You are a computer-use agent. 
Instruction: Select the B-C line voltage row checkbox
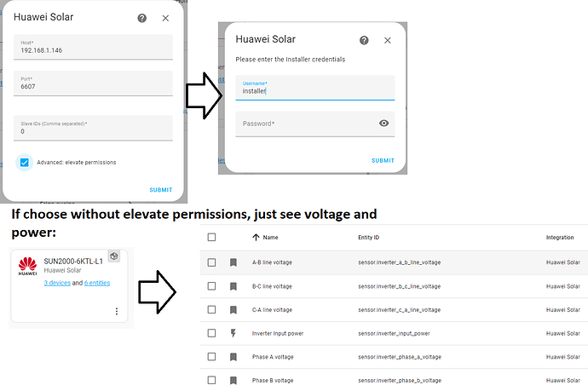pos(211,286)
